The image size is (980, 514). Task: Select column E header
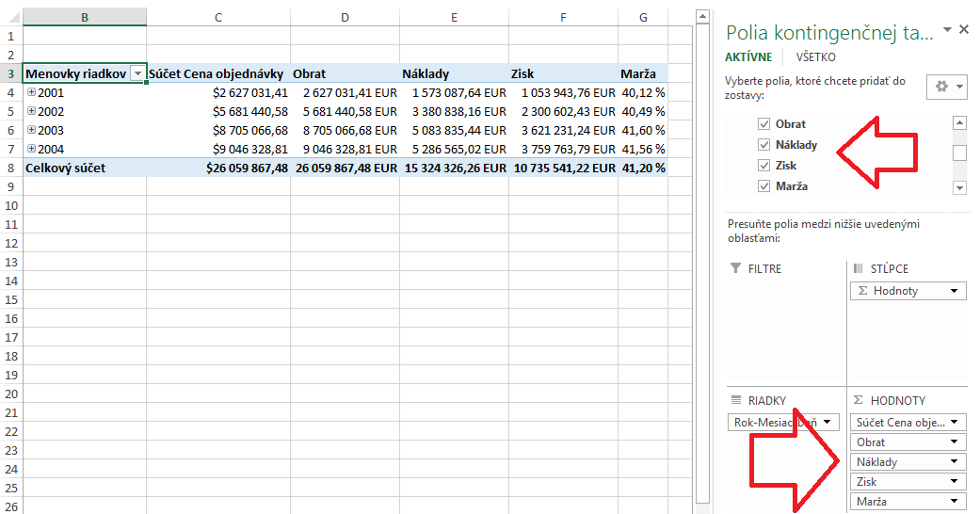[x=455, y=18]
